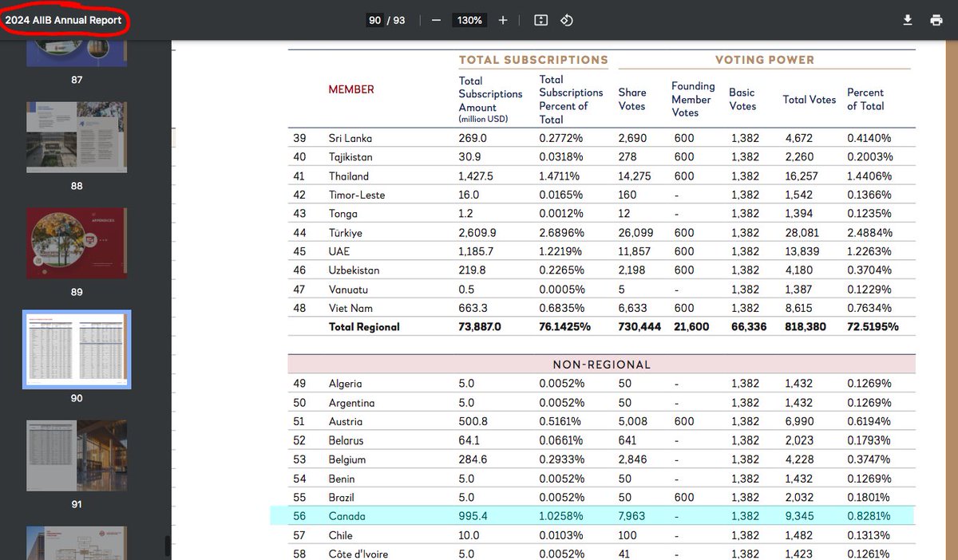
Task: Click the Founding Member Votes column header
Action: pyautogui.click(x=693, y=99)
